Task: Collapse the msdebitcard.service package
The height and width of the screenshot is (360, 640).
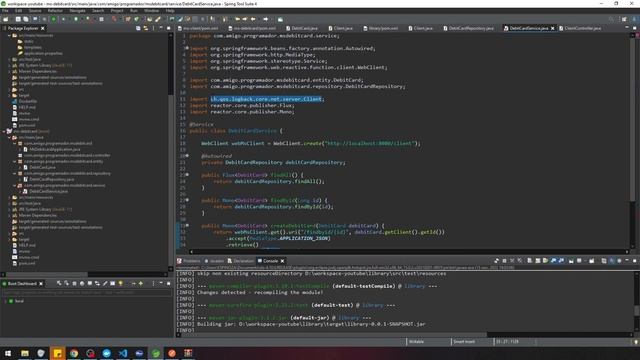Action: click(15, 185)
